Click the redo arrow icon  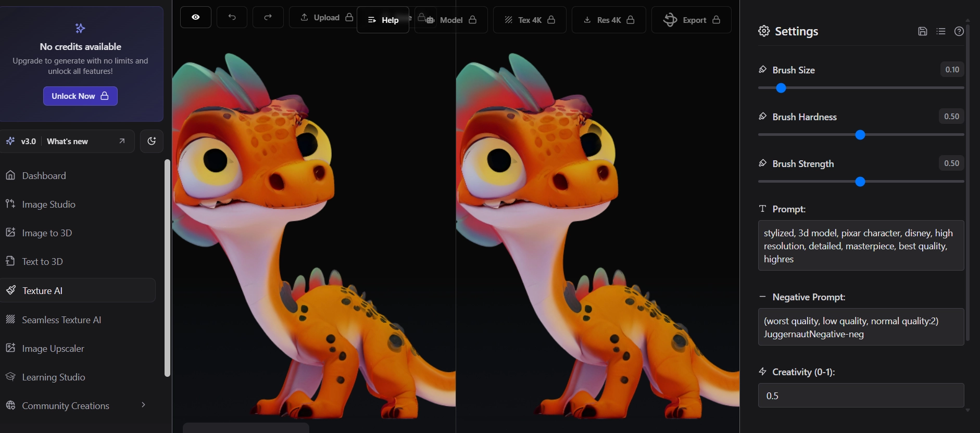[268, 17]
